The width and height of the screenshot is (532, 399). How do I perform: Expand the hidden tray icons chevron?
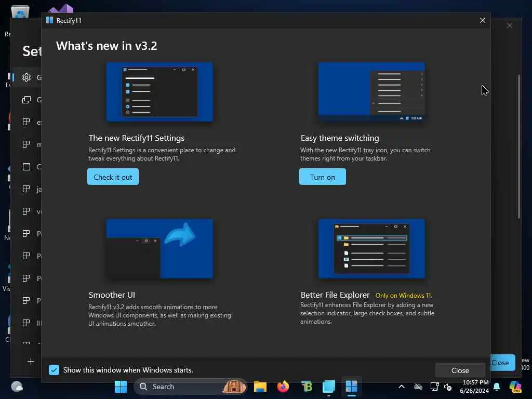click(402, 387)
